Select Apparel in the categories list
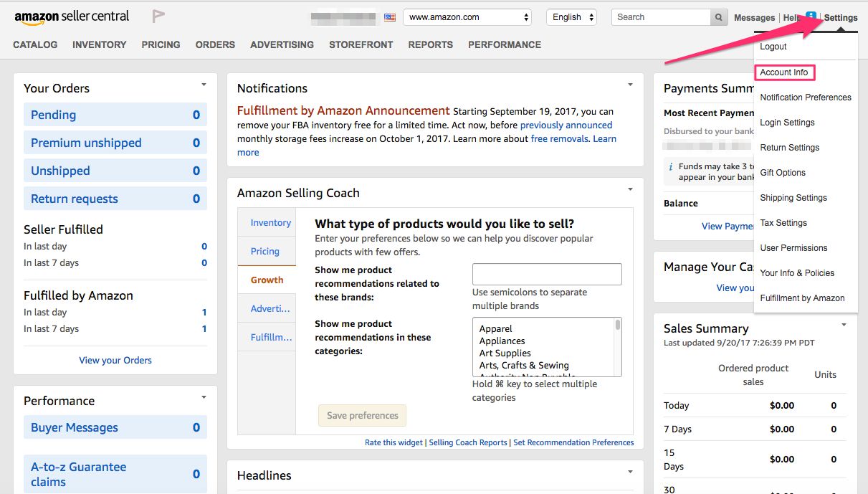868x494 pixels. click(496, 329)
